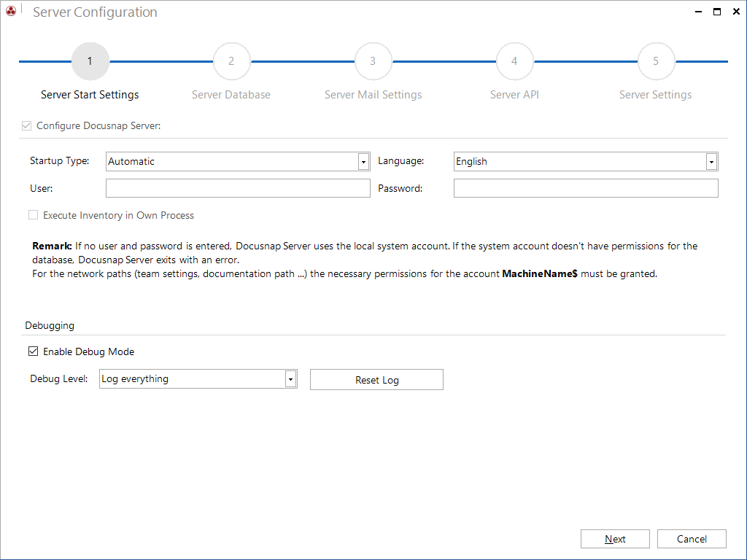
Task: Click the Cancel button
Action: click(x=692, y=539)
